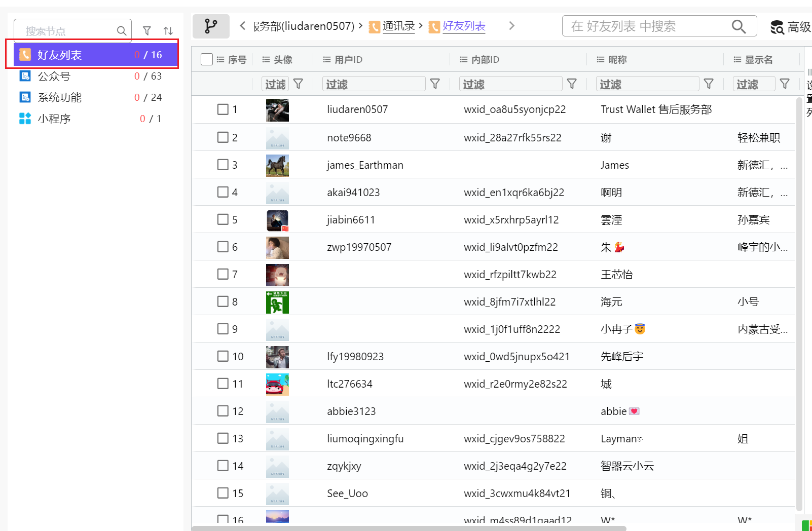Screen dimensions: 812x531
Task: Click the branch tree view icon
Action: 211,26
